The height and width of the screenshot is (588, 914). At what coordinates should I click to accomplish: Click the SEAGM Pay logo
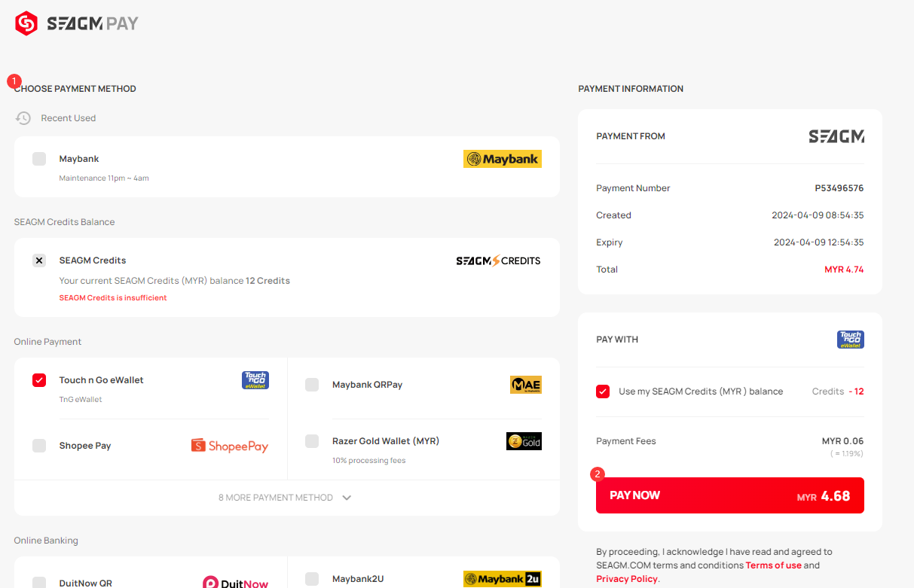(77, 23)
